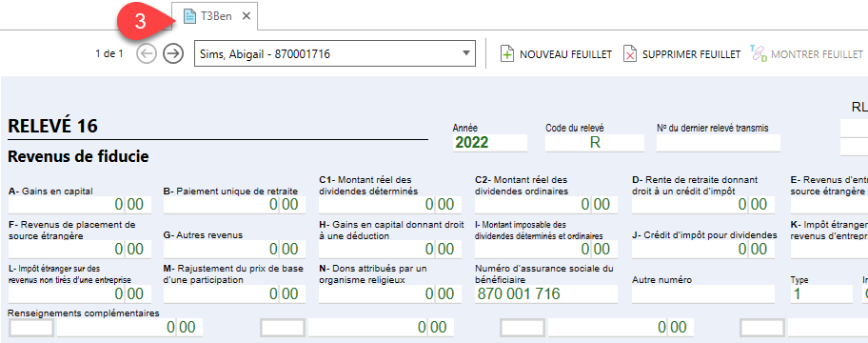Screen dimensions: 868x343
Task: Click the 1 de 1 slip counter
Action: (109, 54)
